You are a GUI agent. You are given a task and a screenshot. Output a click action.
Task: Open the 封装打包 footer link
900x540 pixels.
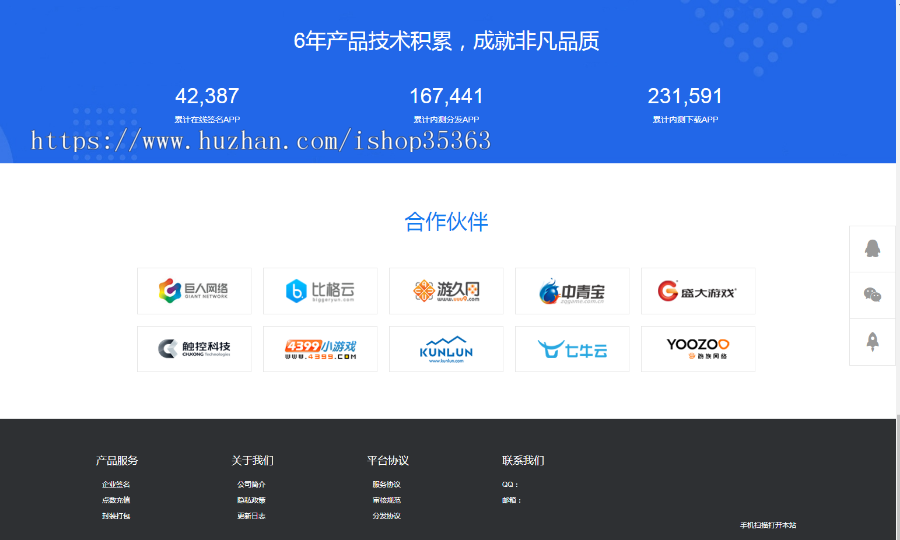coord(116,516)
